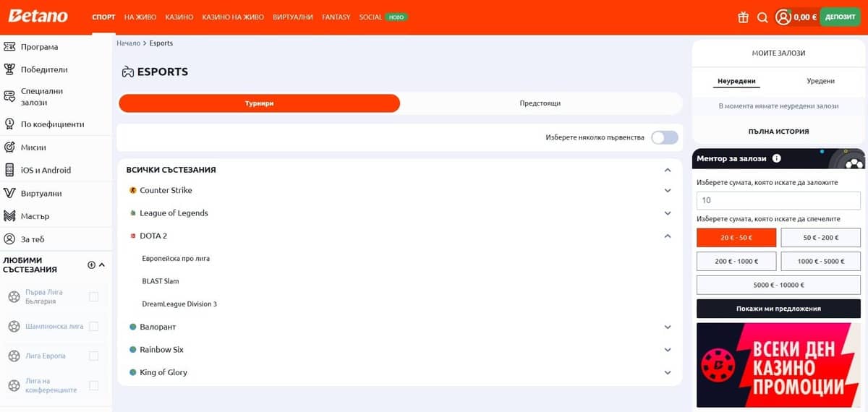Screen dimensions: 868x412
Task: Open the SOCIAL menu item
Action: click(x=371, y=17)
